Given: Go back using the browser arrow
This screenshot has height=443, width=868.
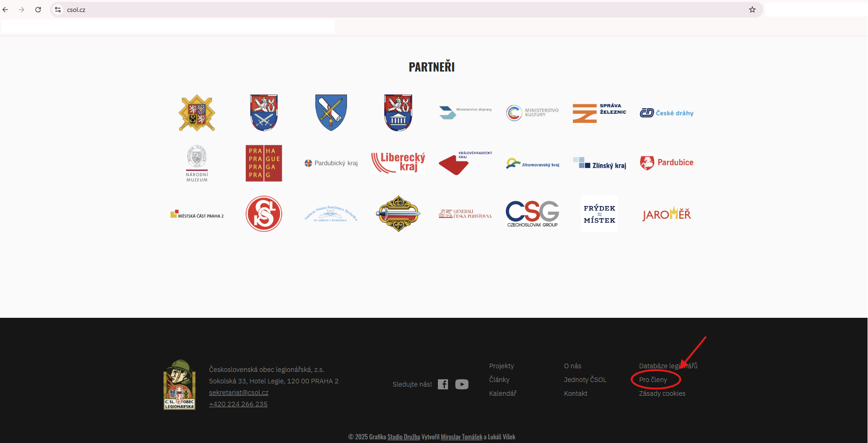Looking at the screenshot, I should coord(6,10).
